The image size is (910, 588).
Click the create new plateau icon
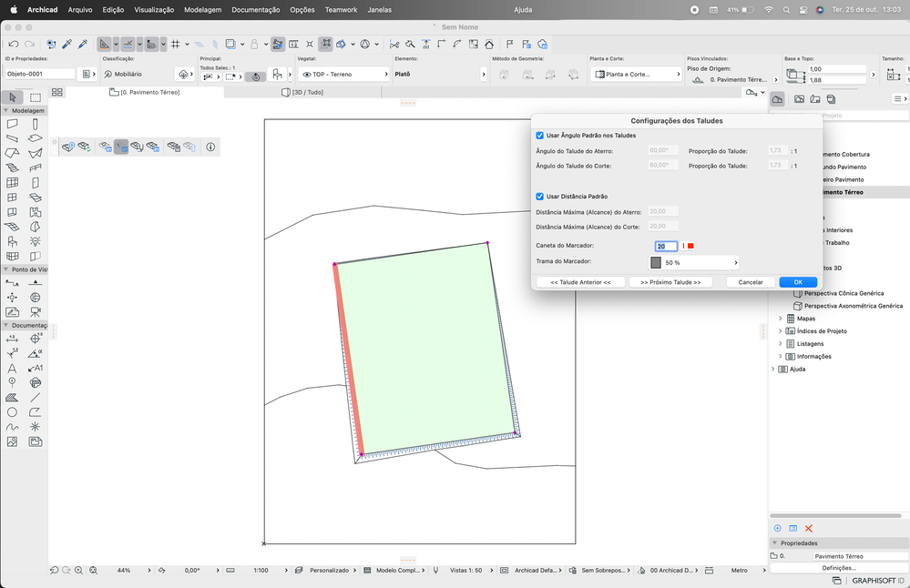[68, 147]
